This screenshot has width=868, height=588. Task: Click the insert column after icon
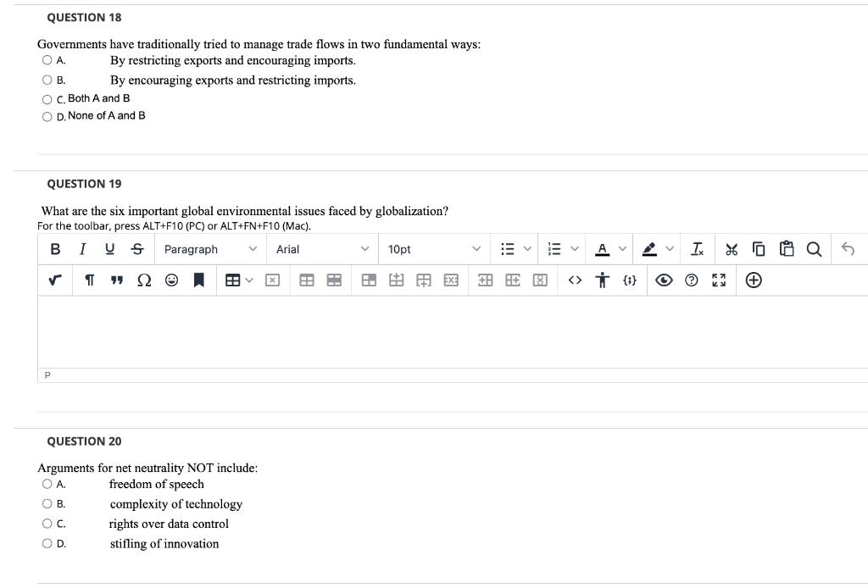513,280
